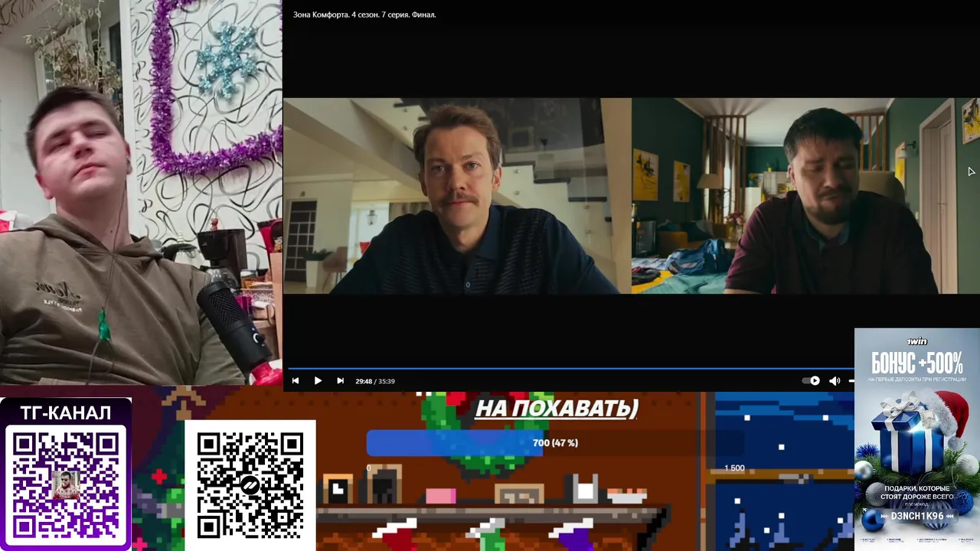Click the 29:48 / 35:39 time display
980x551 pixels.
point(375,381)
